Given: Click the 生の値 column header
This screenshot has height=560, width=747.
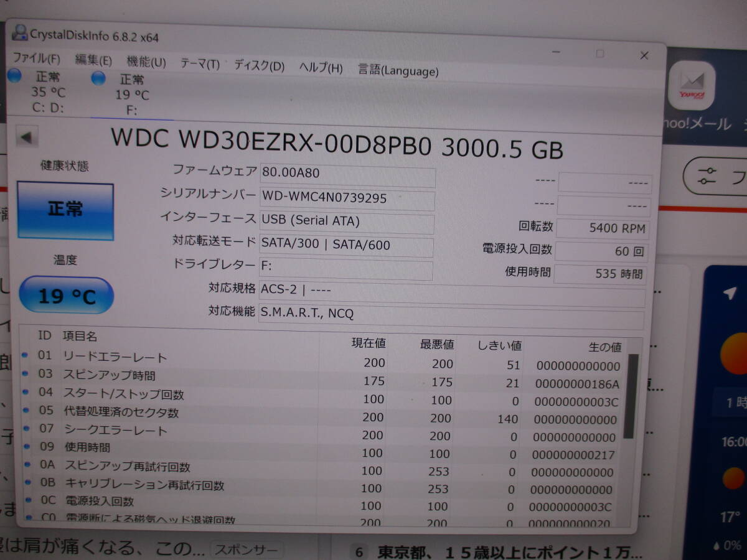Looking at the screenshot, I should (x=604, y=347).
